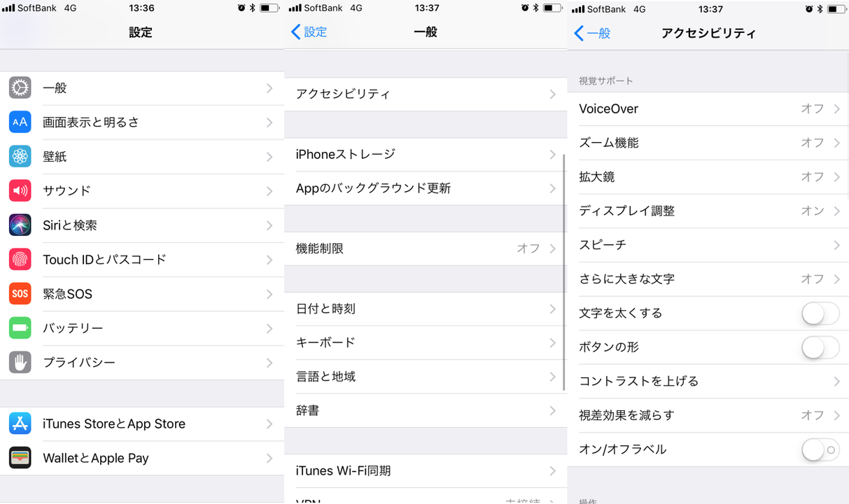Toggle the 文字を太くする switch
This screenshot has width=849, height=504.
click(820, 313)
